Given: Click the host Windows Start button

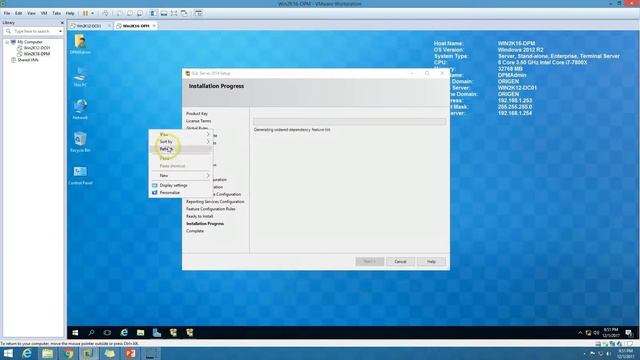Looking at the screenshot, I should pos(8,353).
